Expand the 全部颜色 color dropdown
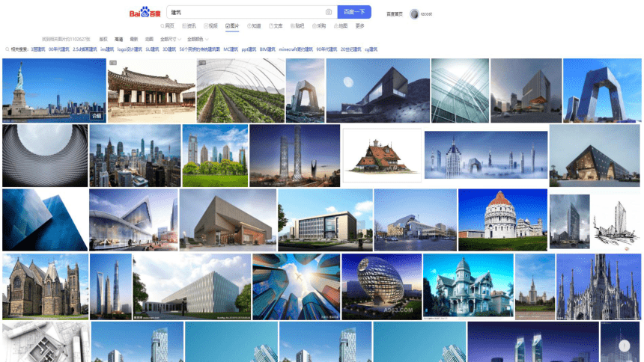The image size is (644, 362). (x=198, y=40)
